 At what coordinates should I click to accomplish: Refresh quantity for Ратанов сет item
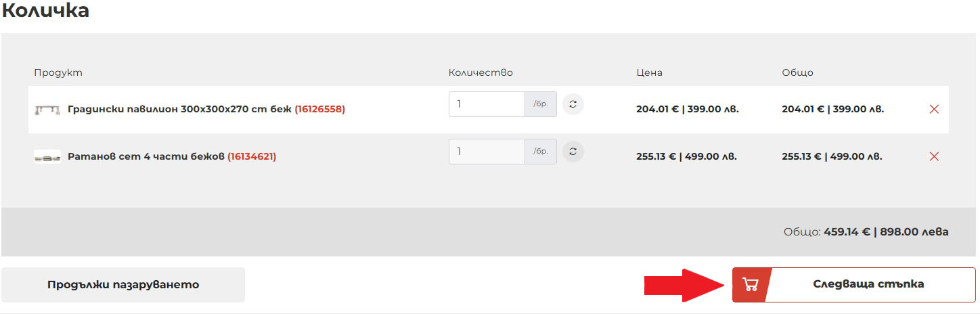coord(573,152)
